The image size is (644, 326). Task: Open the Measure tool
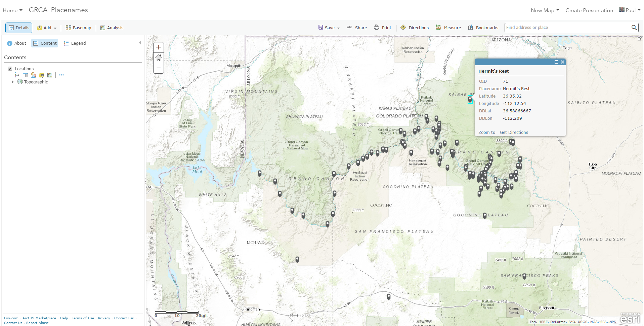pos(448,28)
